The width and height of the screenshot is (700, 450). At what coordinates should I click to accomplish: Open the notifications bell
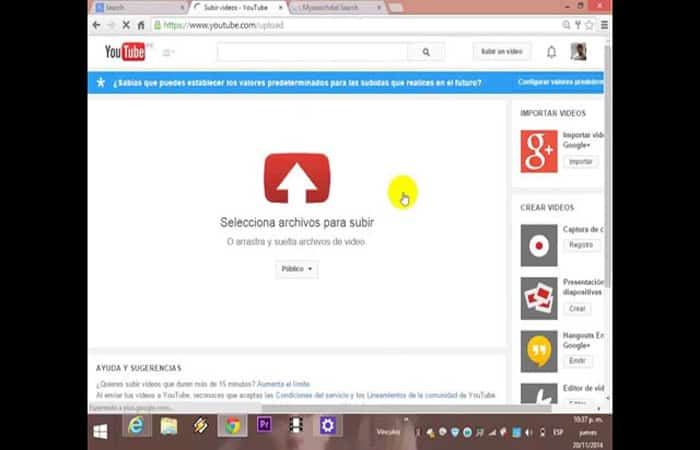(551, 52)
